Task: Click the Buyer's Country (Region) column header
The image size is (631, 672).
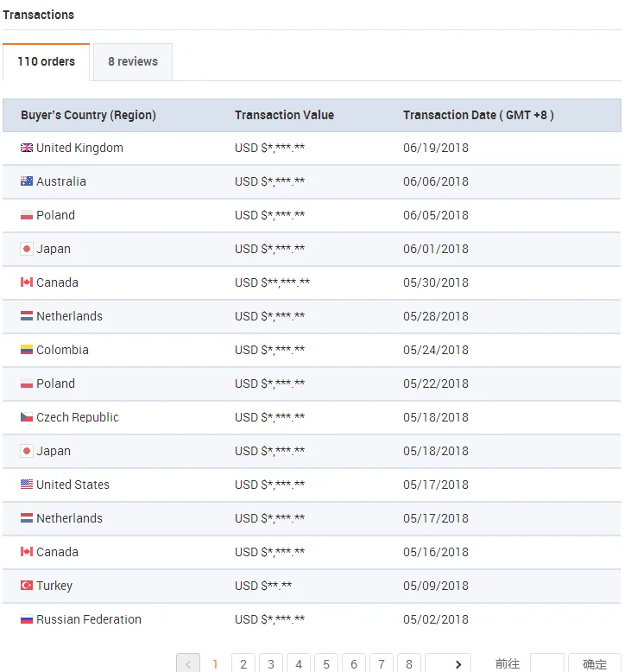Action: [x=88, y=115]
